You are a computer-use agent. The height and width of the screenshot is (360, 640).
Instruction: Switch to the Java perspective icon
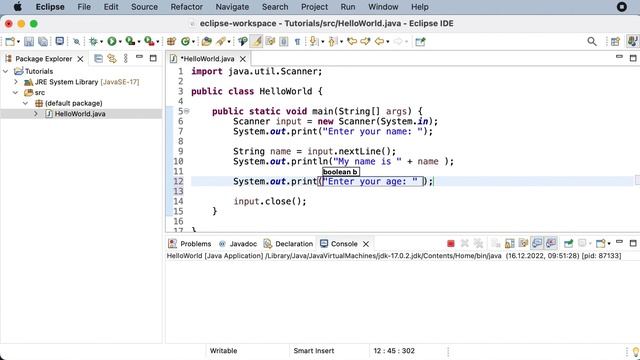point(632,41)
